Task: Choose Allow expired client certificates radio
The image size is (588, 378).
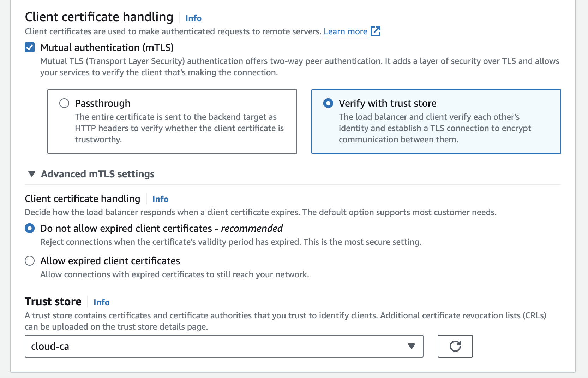Action: pyautogui.click(x=30, y=261)
